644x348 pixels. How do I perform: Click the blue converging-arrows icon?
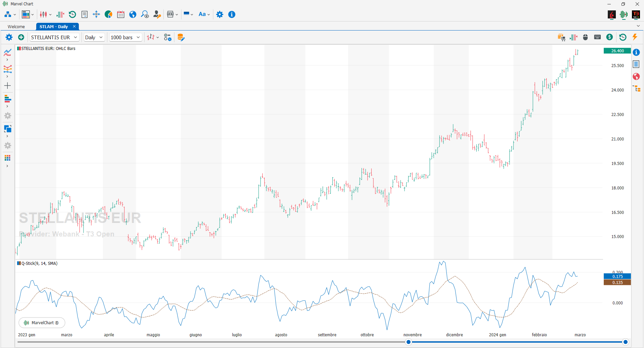point(96,14)
